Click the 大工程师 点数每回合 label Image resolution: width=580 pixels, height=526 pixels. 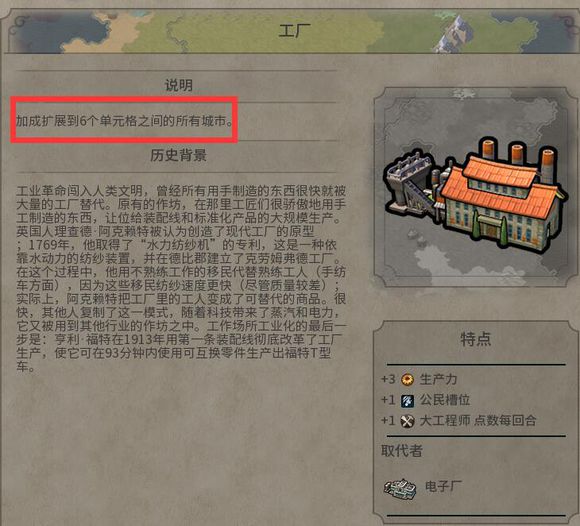tap(478, 421)
